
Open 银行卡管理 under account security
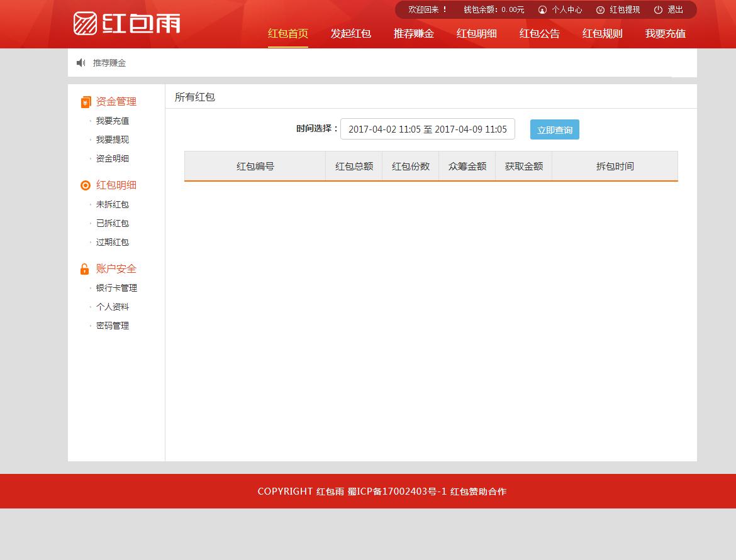tap(116, 288)
